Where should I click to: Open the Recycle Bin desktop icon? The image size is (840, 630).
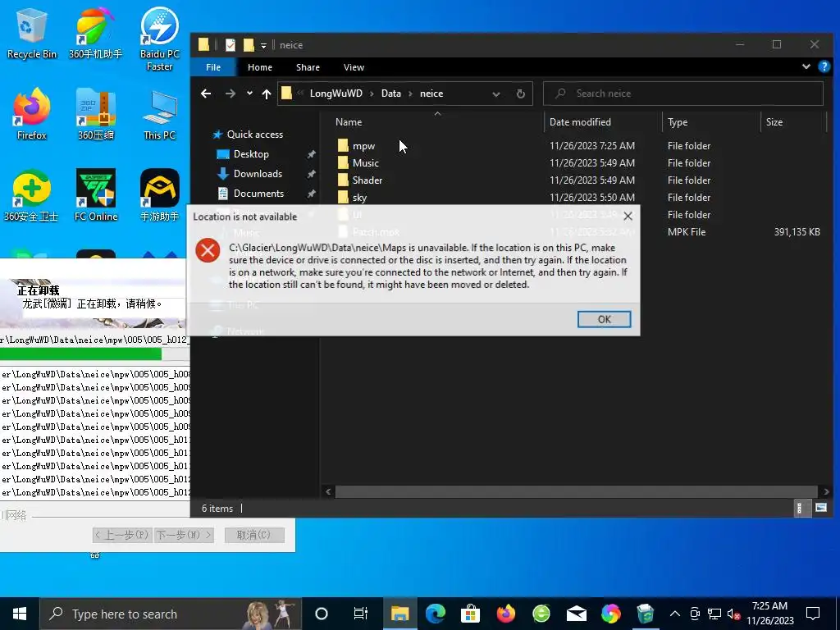pyautogui.click(x=31, y=33)
